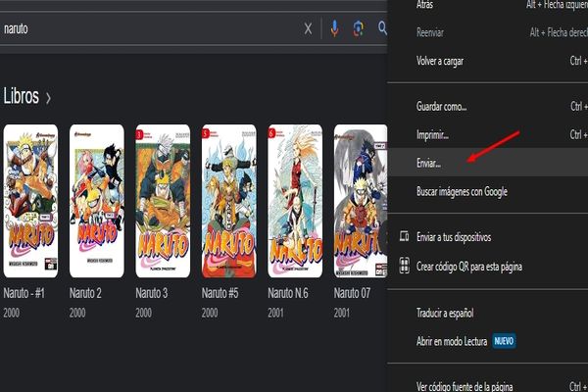Open the Naruto - #1 book cover
588x392 pixels.
(x=30, y=201)
